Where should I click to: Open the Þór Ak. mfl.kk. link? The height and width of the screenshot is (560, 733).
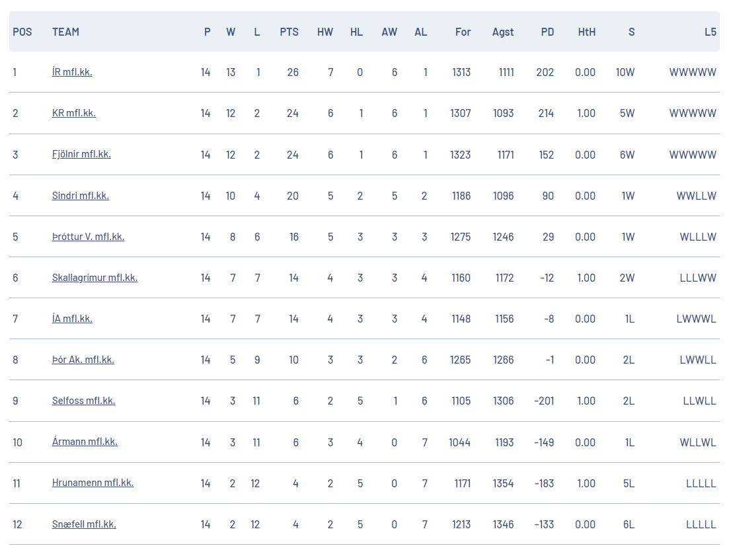point(83,360)
